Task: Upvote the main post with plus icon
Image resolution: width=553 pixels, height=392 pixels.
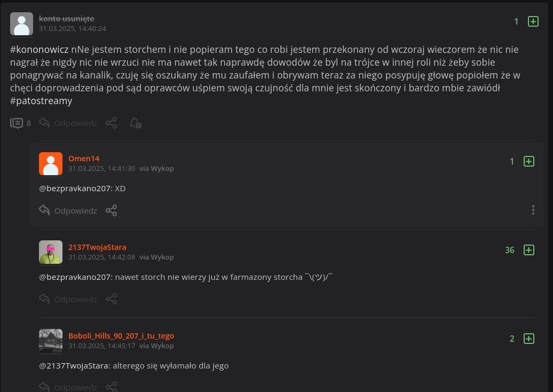Action: 533,21
